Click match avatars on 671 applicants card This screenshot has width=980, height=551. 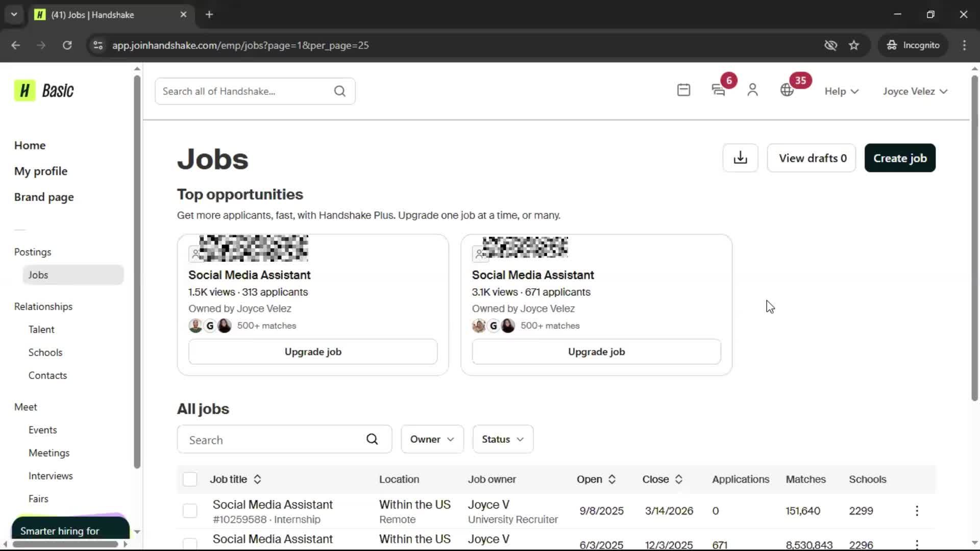pyautogui.click(x=493, y=325)
